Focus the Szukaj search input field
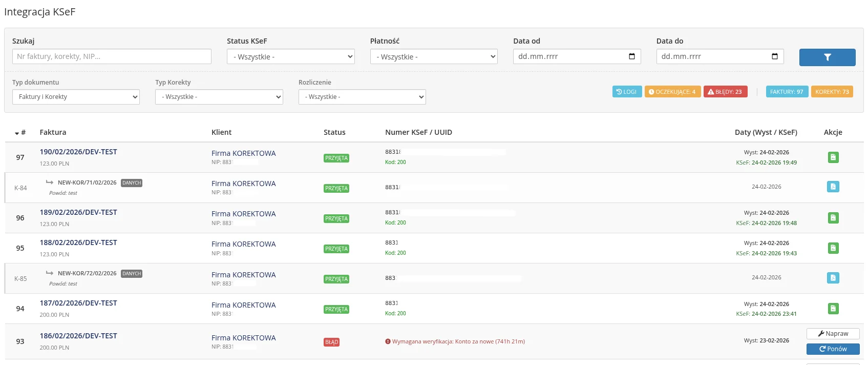This screenshot has height=365, width=868. [112, 56]
